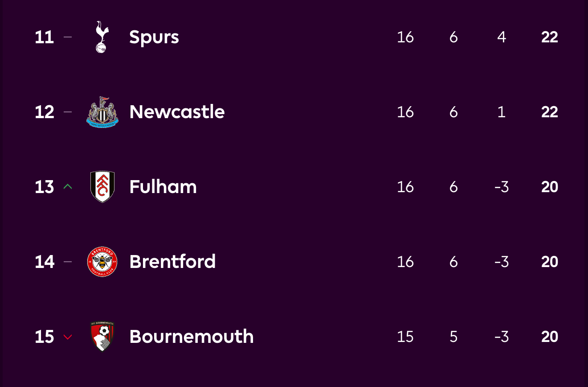Click the Fulham club badge

click(102, 187)
